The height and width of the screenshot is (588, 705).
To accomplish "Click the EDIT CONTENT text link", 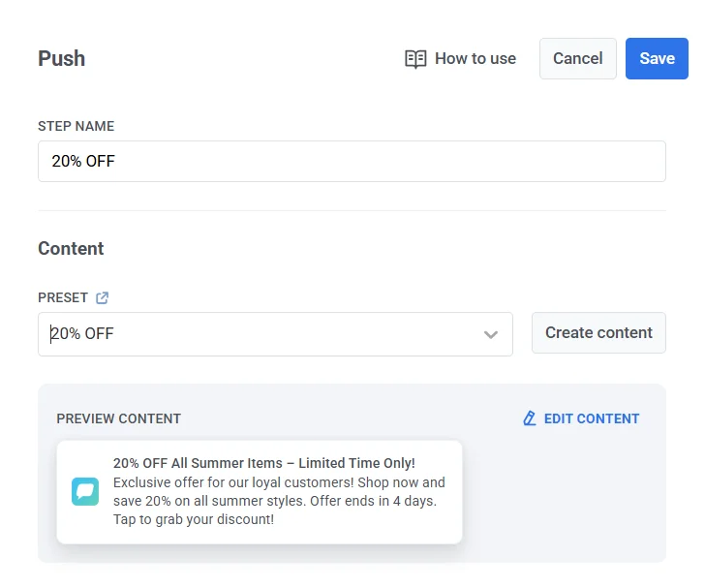I will (x=592, y=418).
